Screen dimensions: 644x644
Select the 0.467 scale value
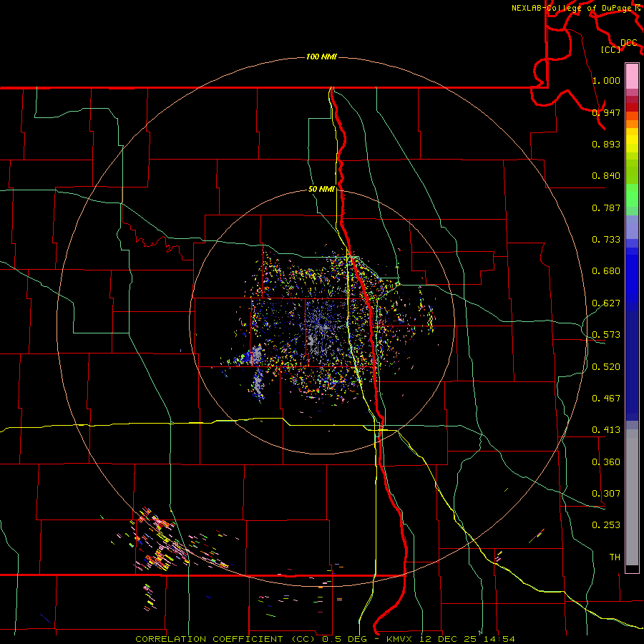(x=606, y=398)
